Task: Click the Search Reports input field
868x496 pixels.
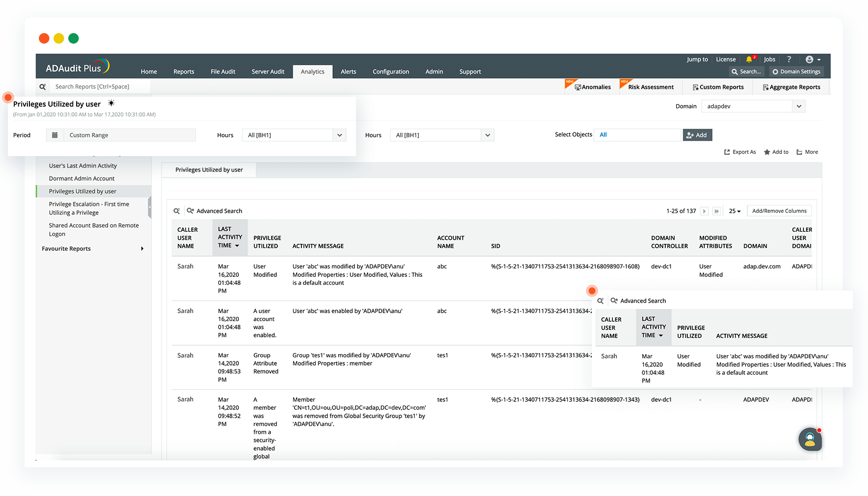Action: coord(100,87)
